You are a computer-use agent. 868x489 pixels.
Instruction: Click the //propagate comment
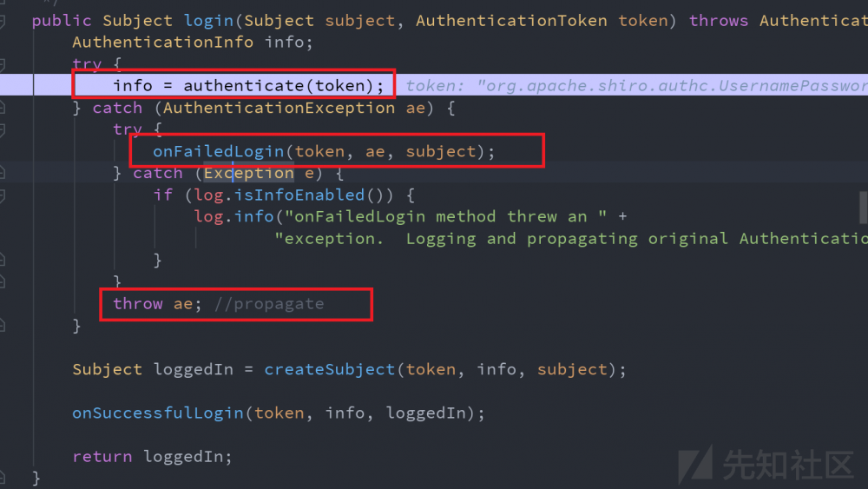point(269,304)
